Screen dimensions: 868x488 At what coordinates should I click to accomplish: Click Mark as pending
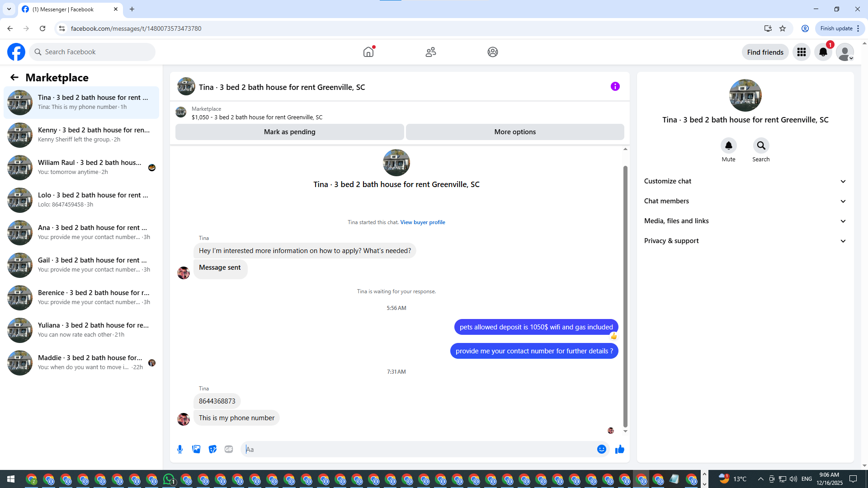pos(290,132)
